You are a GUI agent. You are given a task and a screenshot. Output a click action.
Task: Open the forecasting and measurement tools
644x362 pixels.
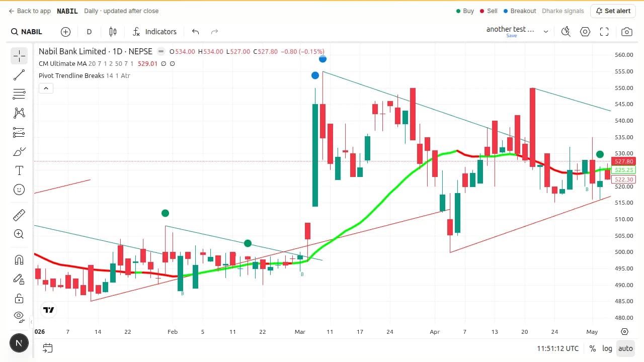pyautogui.click(x=19, y=132)
